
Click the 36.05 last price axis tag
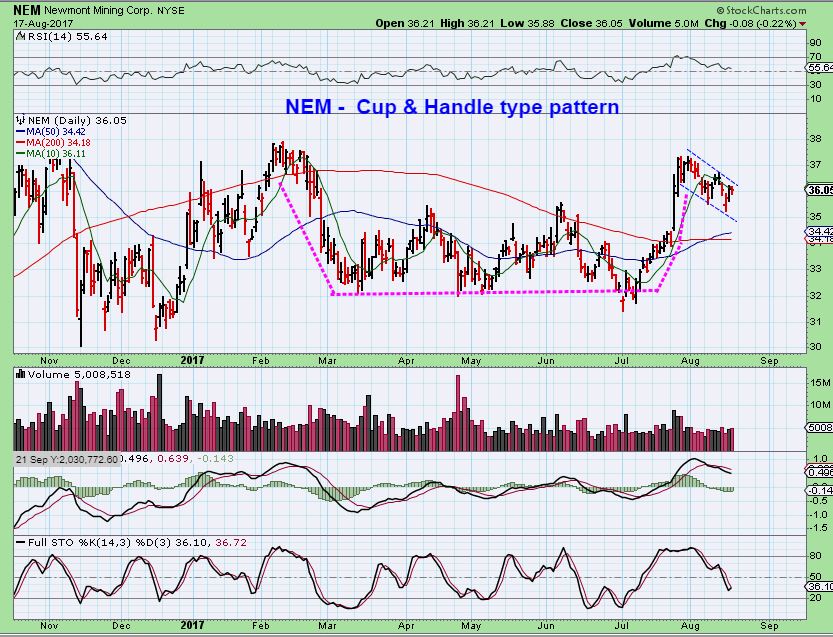820,190
